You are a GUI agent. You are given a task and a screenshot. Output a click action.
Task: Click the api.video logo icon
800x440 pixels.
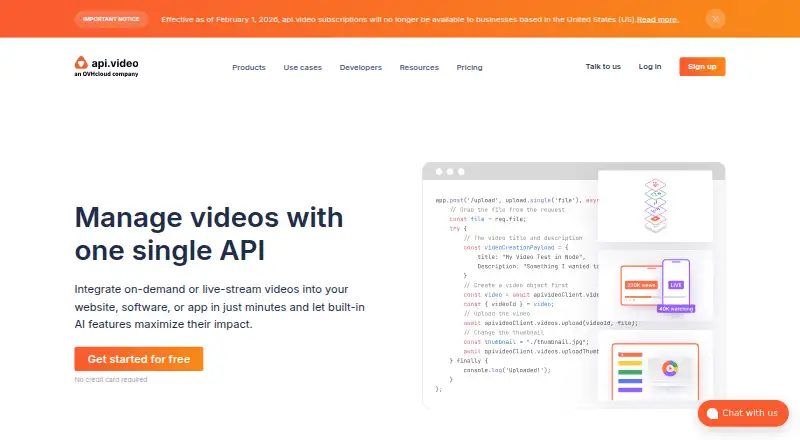(x=81, y=63)
